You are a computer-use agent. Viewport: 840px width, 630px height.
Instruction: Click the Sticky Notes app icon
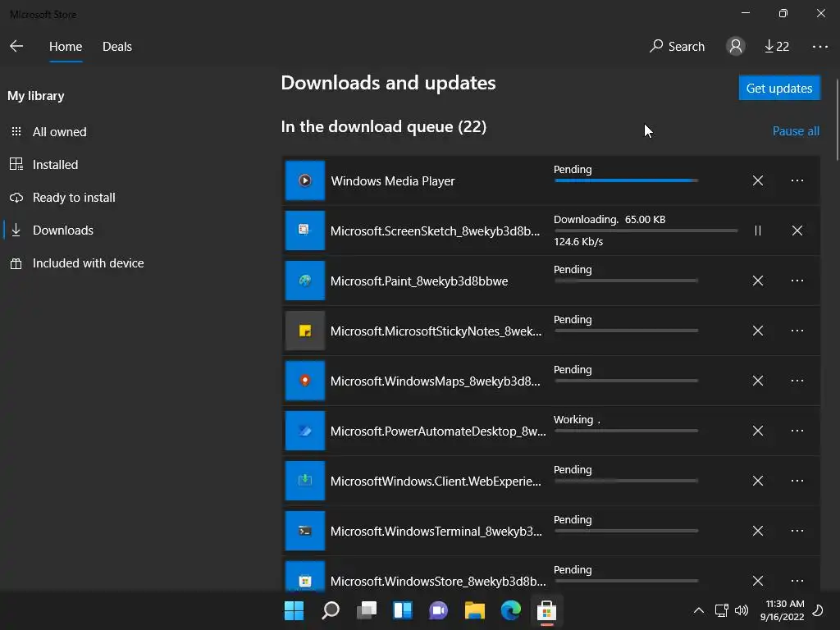click(x=305, y=331)
